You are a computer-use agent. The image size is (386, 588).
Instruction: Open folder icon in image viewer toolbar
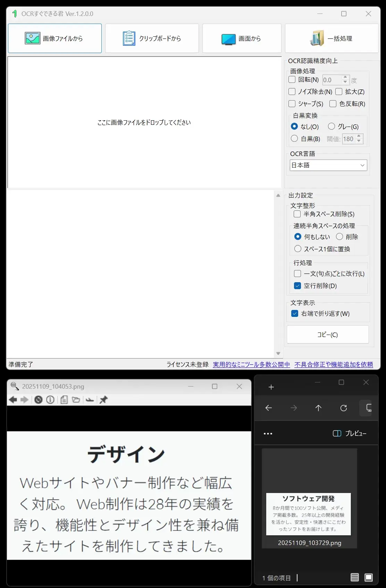(76, 400)
